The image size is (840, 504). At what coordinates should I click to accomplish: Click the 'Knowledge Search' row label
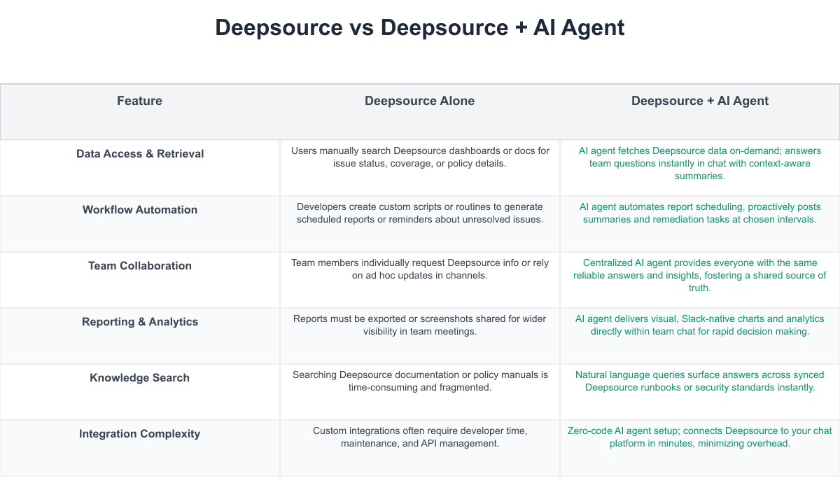[140, 377]
